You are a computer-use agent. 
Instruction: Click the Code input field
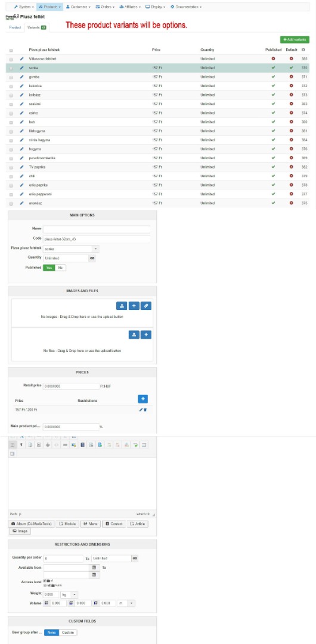coord(97,239)
